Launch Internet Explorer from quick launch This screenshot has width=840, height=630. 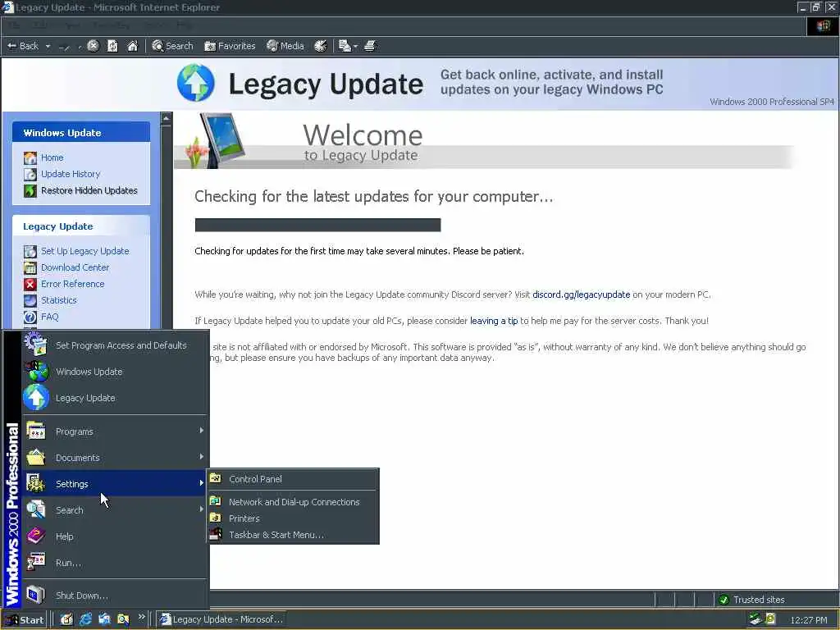[x=85, y=619]
